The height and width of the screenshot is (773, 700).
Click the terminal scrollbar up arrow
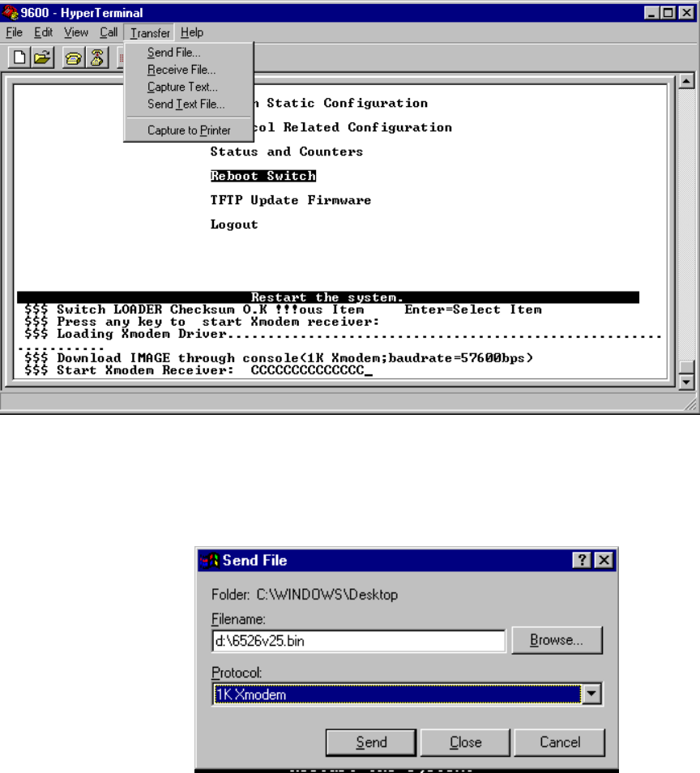(x=686, y=81)
